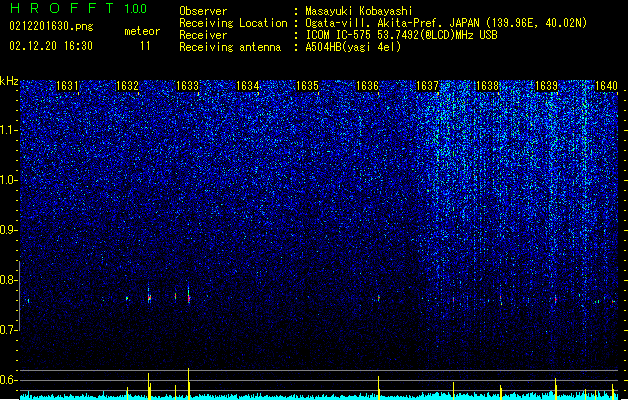Click the 0.9 kHz frequency label
Screen dimensions: 629x400
(9, 230)
